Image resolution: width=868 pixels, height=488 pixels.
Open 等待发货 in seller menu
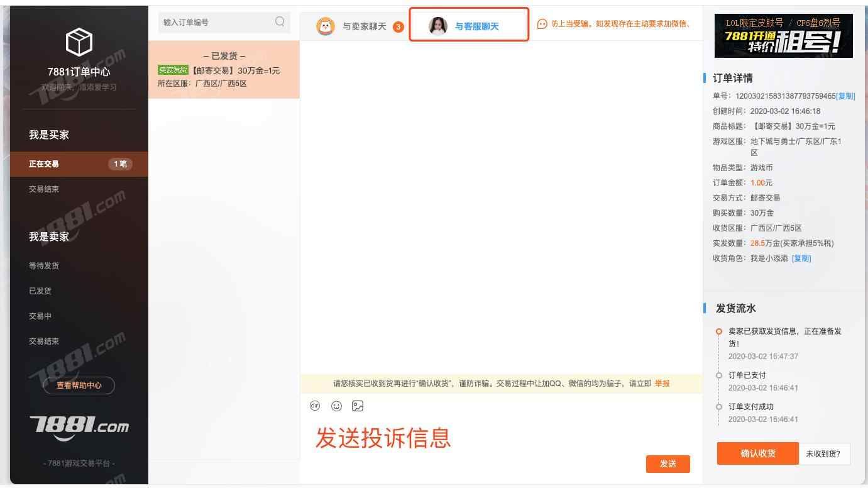pyautogui.click(x=44, y=266)
